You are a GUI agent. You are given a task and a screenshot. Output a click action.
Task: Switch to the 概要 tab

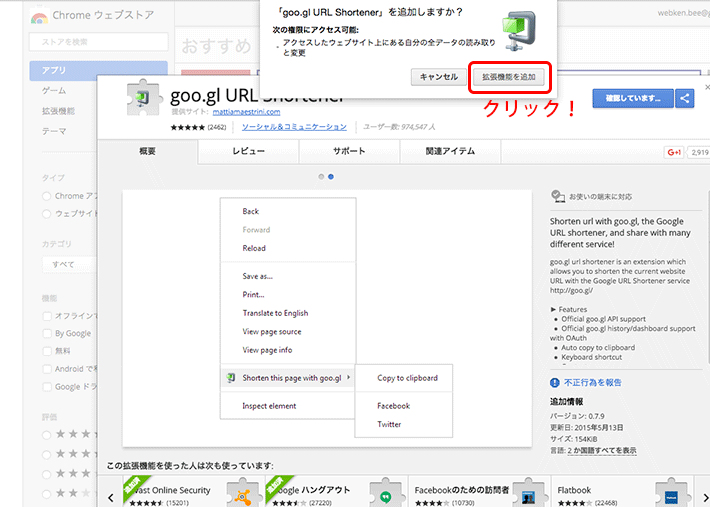coord(148,151)
